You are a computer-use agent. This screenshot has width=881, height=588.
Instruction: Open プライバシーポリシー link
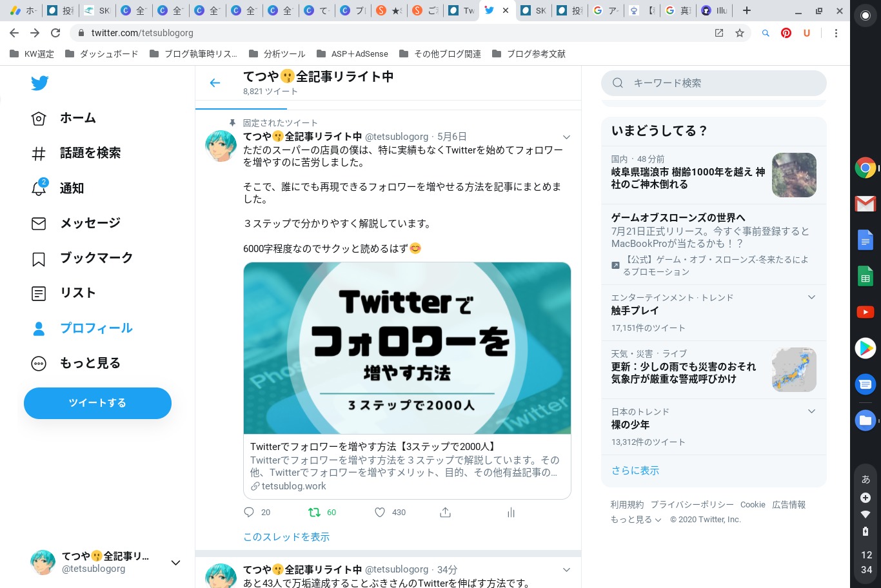692,504
